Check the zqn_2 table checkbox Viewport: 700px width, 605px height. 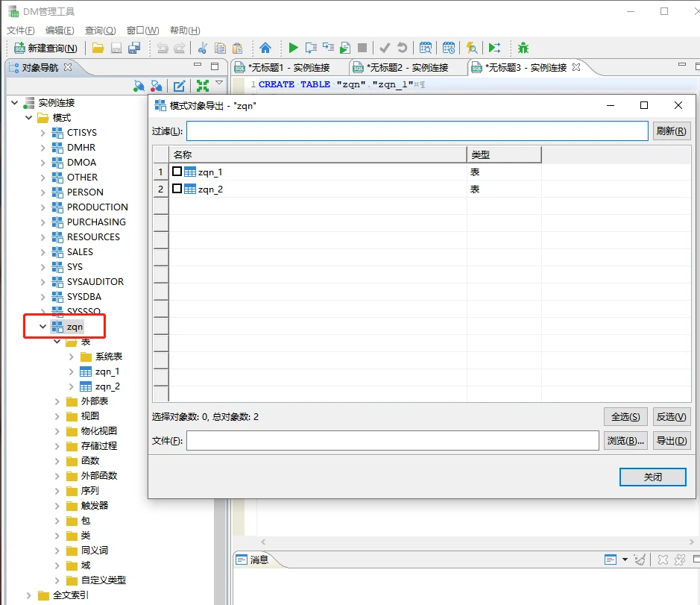click(x=177, y=189)
